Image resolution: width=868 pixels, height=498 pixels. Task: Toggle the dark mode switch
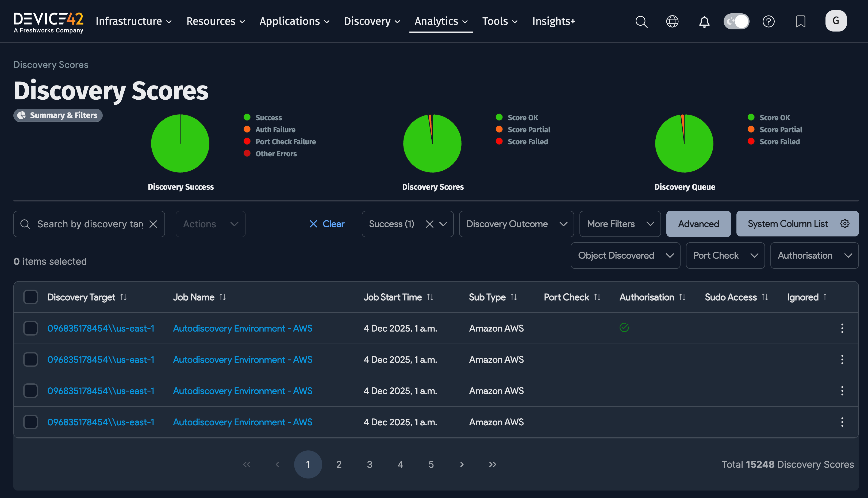pos(736,22)
